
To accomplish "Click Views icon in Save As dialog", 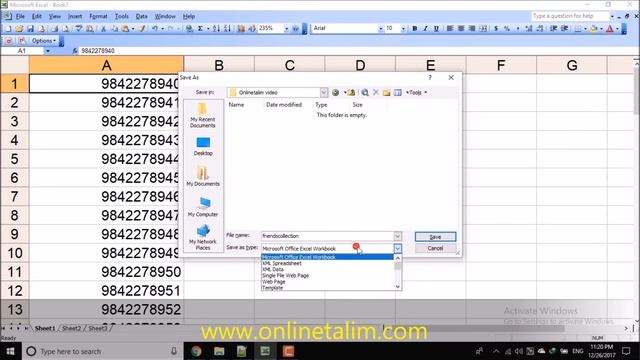I will [x=398, y=93].
